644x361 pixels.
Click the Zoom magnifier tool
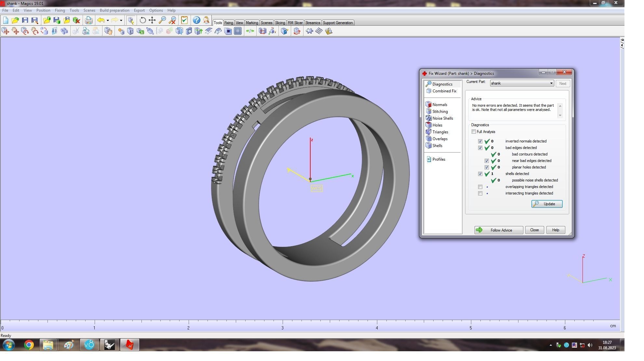(162, 20)
